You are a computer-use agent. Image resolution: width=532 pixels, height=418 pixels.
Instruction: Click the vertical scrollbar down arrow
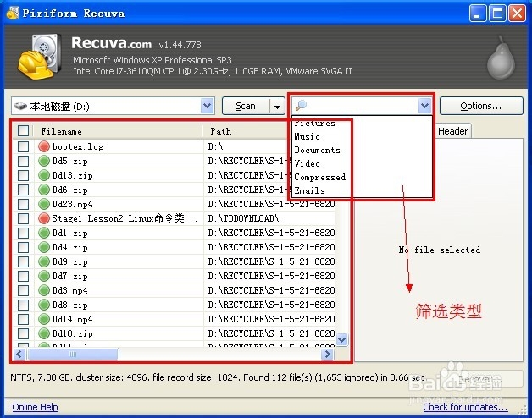pos(342,339)
